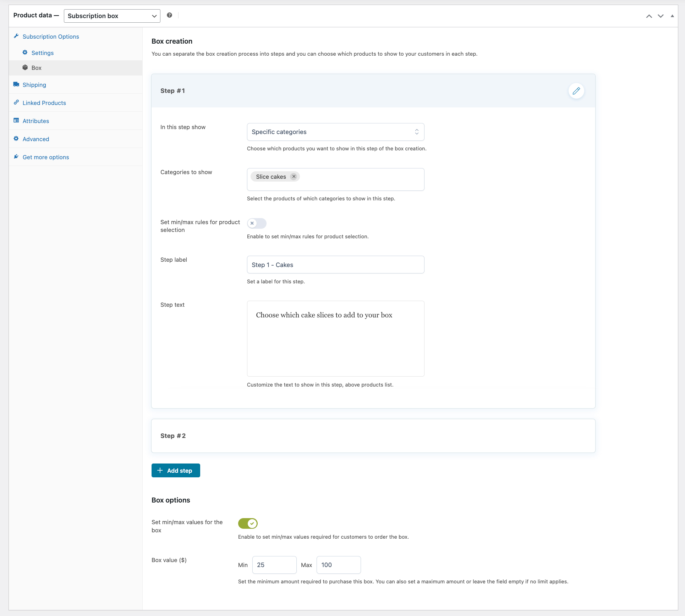Open the In this step show dropdown
Screen dimensions: 685x616
pos(335,132)
